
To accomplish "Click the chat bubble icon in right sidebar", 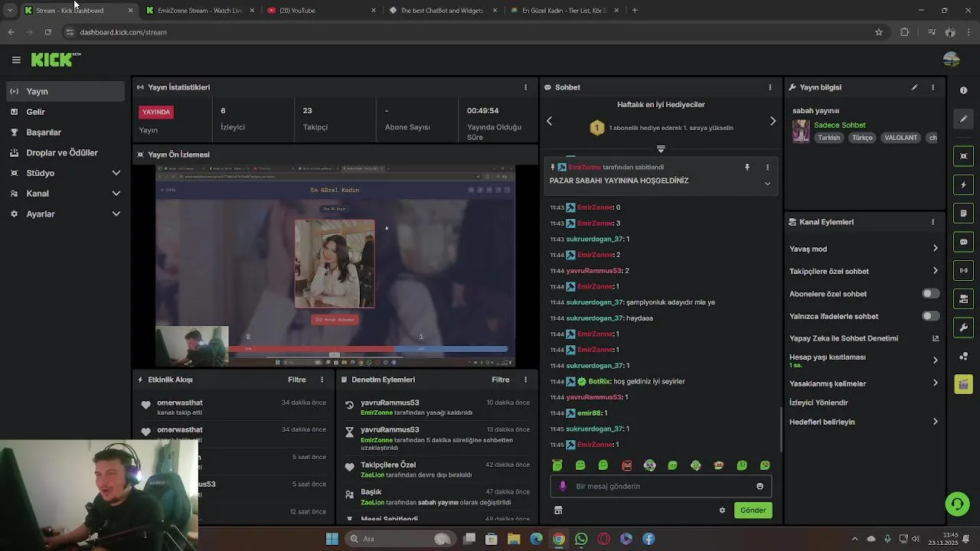I will click(963, 242).
